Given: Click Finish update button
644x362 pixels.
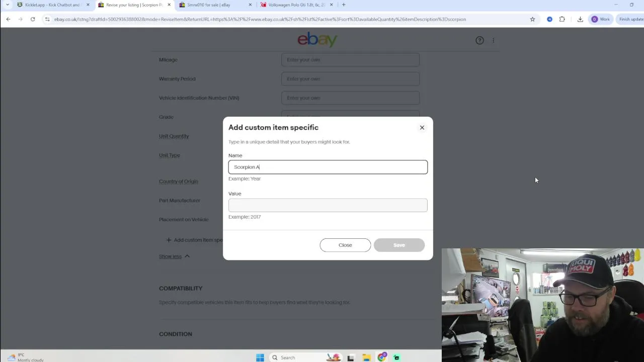Looking at the screenshot, I should pyautogui.click(x=631, y=19).
